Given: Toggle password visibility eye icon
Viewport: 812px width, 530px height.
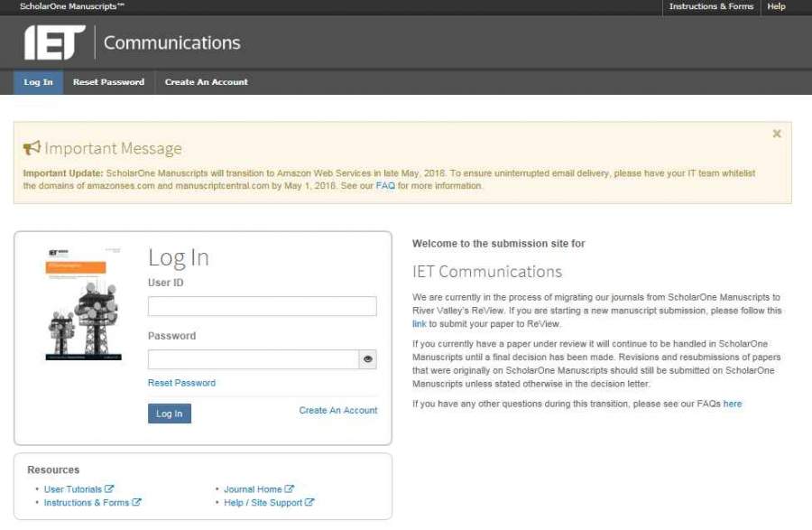Looking at the screenshot, I should pyautogui.click(x=368, y=359).
